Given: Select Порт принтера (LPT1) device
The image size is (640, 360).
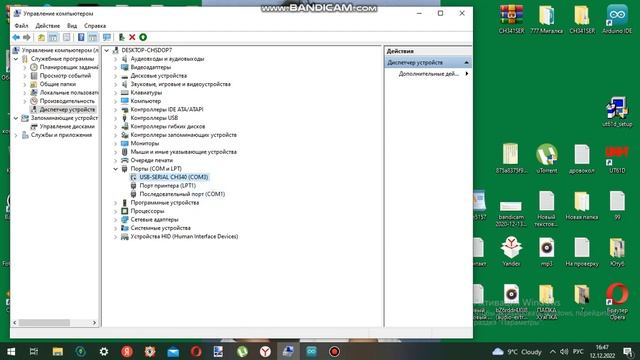Looking at the screenshot, I should pyautogui.click(x=167, y=186).
